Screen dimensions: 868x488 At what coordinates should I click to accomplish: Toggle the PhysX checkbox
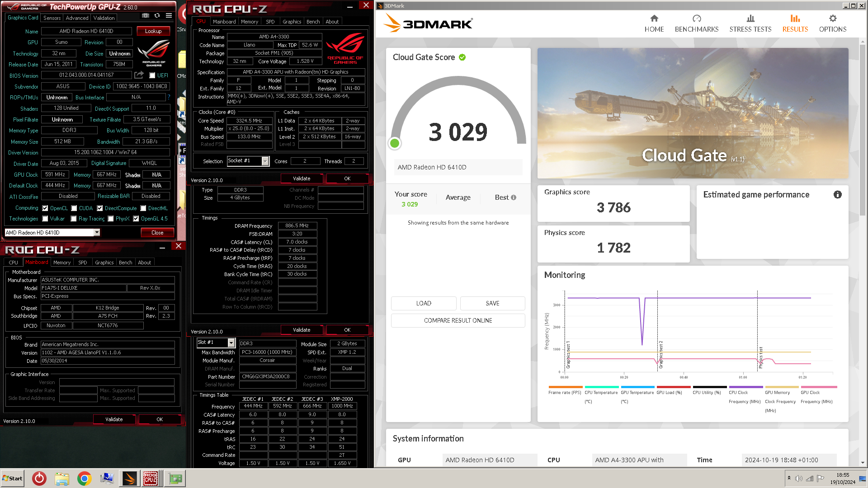coord(111,219)
